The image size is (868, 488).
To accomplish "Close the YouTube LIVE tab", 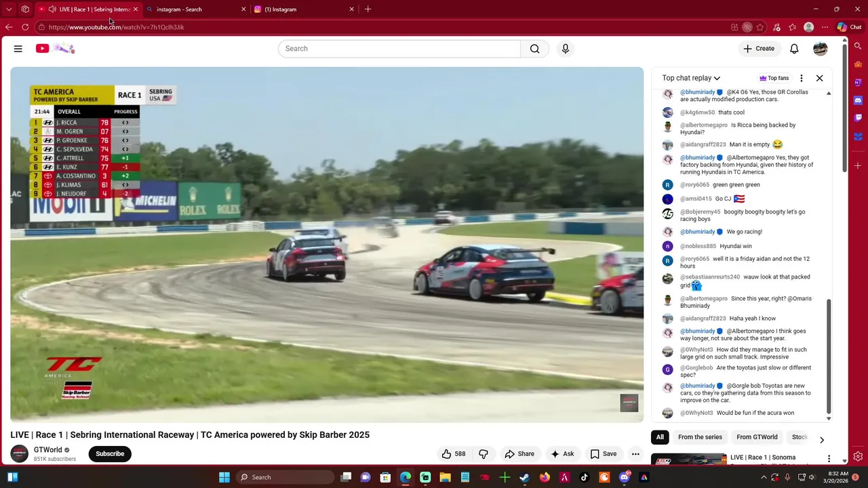I will tap(135, 9).
